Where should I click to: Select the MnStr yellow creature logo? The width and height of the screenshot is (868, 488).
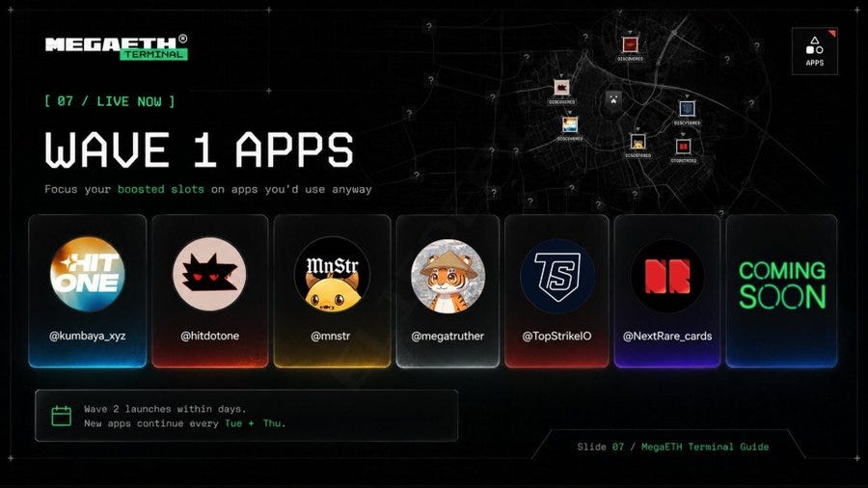[332, 275]
